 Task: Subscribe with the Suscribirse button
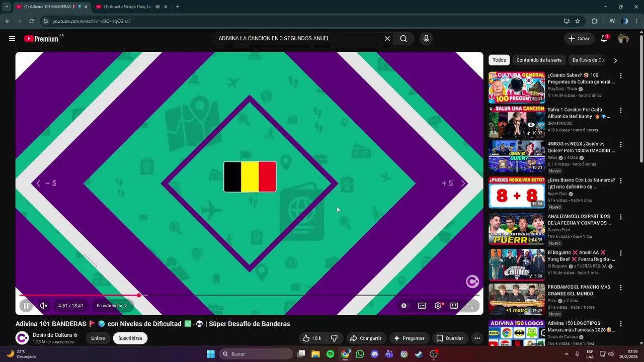[x=130, y=338]
